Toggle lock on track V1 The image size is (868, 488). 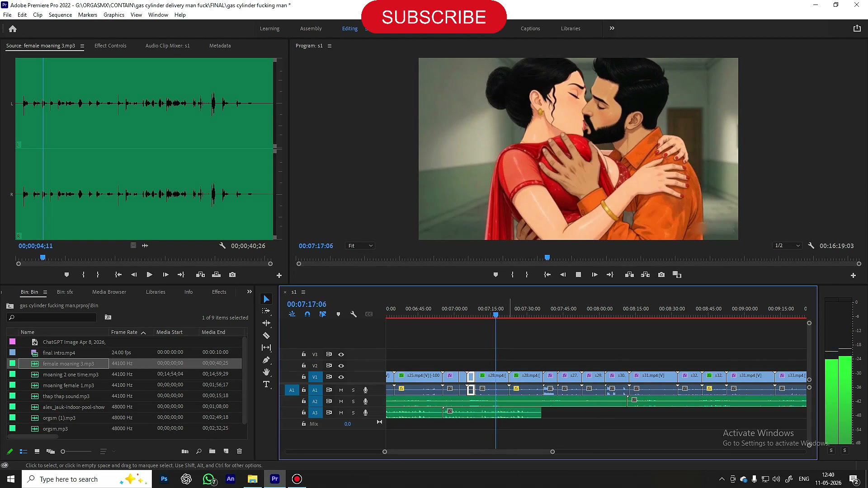click(x=304, y=376)
